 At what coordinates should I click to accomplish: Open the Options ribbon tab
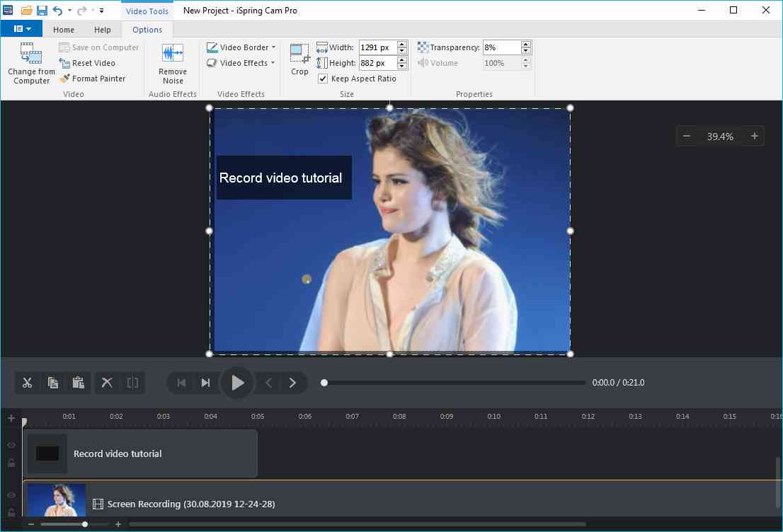[147, 30]
